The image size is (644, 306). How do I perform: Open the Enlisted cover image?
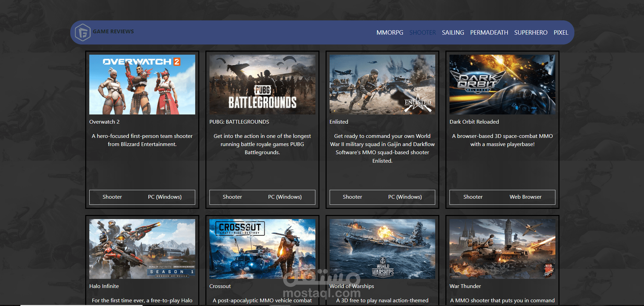382,85
